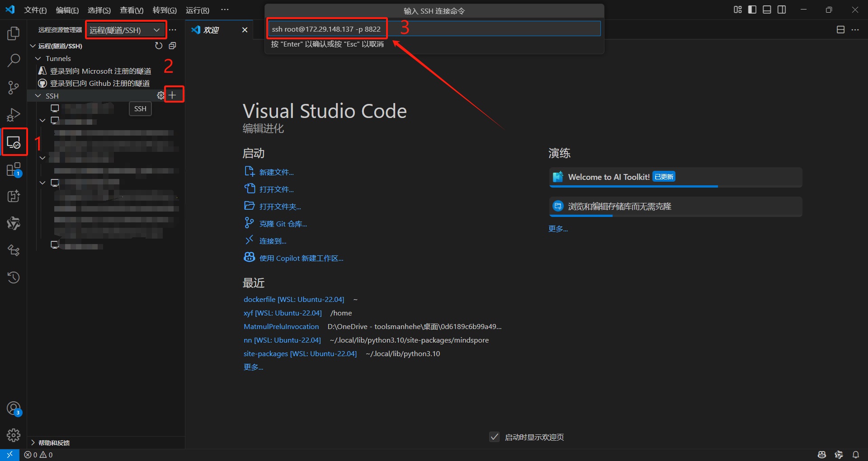Open Remote Explorer view
Viewport: 868px width, 461px height.
pyautogui.click(x=14, y=142)
